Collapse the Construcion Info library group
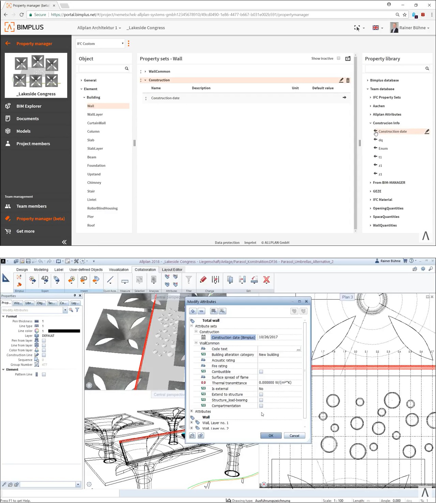The height and width of the screenshot is (504, 436). pyautogui.click(x=370, y=123)
